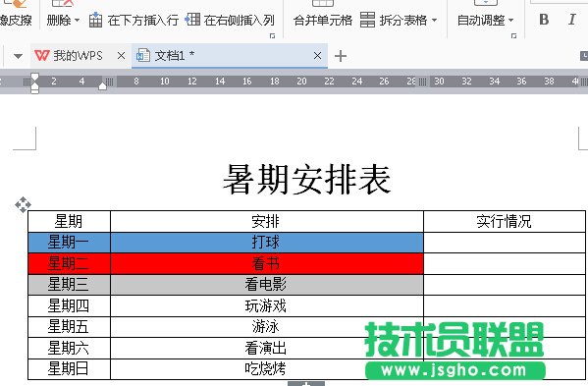The image size is (588, 386).
Task: Click the 文档1 document icon
Action: [x=143, y=56]
